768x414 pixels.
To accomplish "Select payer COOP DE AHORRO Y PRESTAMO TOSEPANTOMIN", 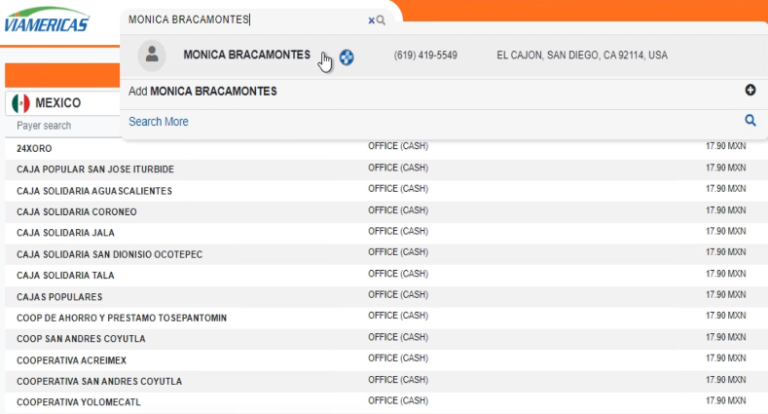I will [121, 318].
